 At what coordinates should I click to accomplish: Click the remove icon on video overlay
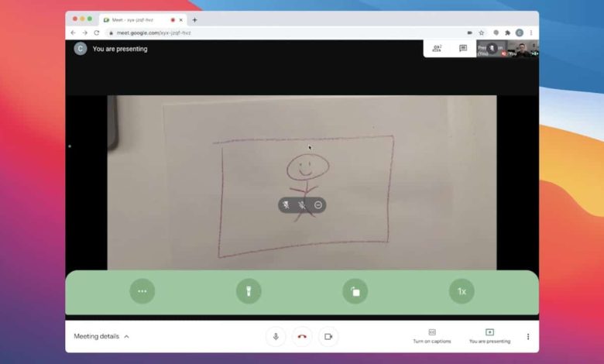pyautogui.click(x=318, y=205)
